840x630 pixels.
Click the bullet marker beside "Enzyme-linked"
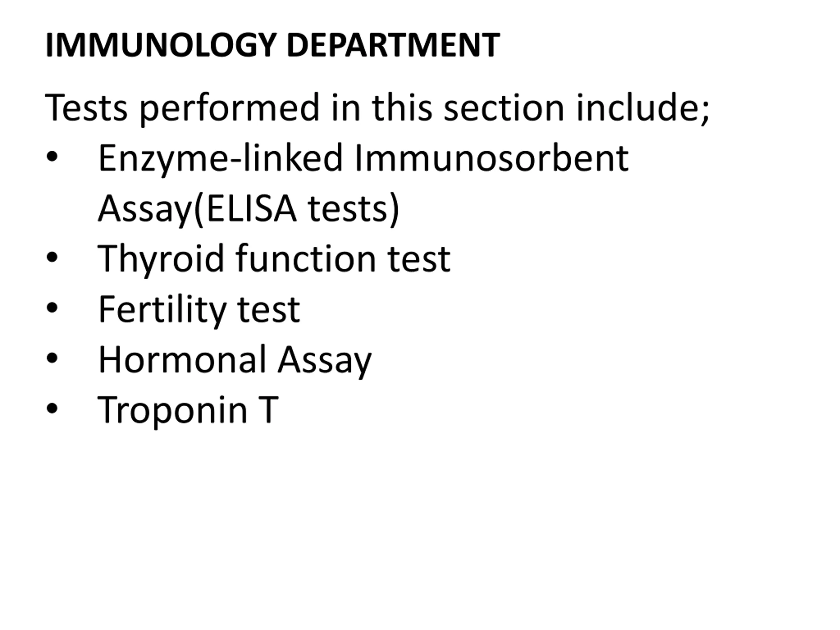click(52, 157)
